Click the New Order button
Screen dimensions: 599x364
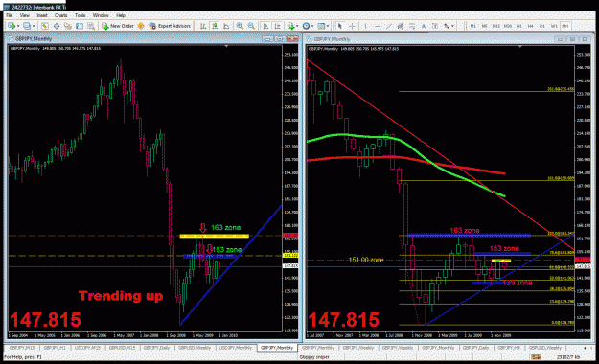(118, 26)
